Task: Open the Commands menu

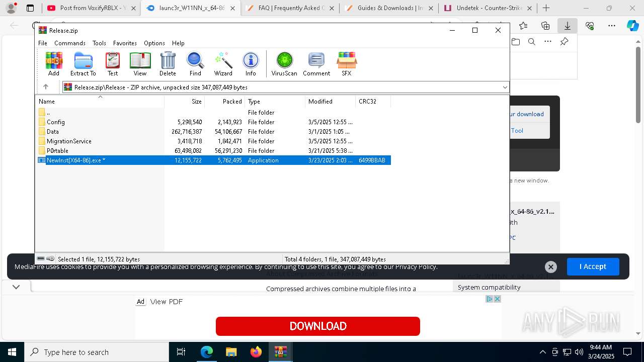Action: tap(70, 43)
